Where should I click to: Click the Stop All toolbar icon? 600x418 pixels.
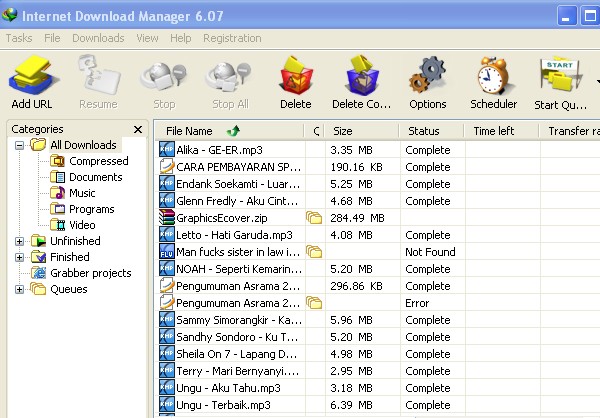click(x=229, y=77)
